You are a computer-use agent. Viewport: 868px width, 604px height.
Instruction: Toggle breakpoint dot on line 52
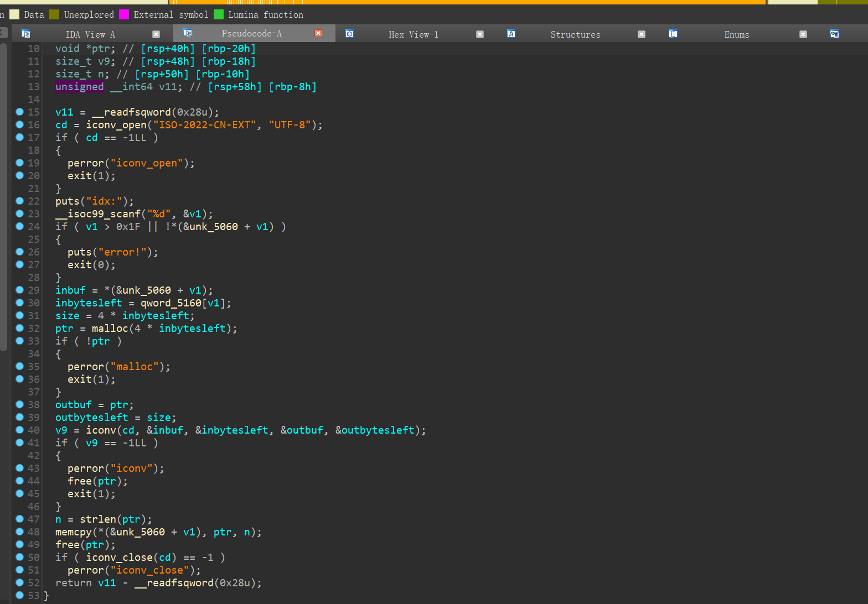point(19,582)
